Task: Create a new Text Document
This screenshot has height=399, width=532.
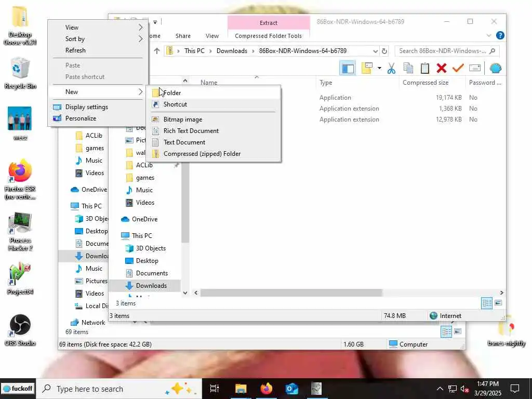Action: (214, 142)
